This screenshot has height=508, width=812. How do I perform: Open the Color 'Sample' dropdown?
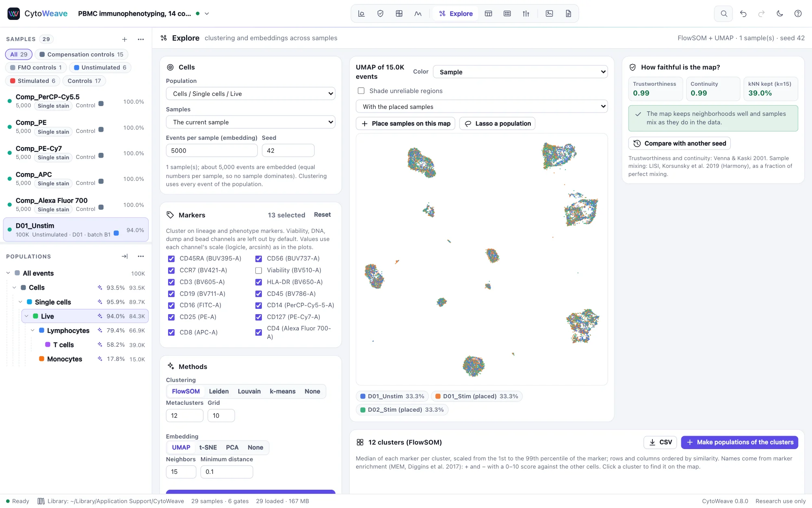[520, 72]
